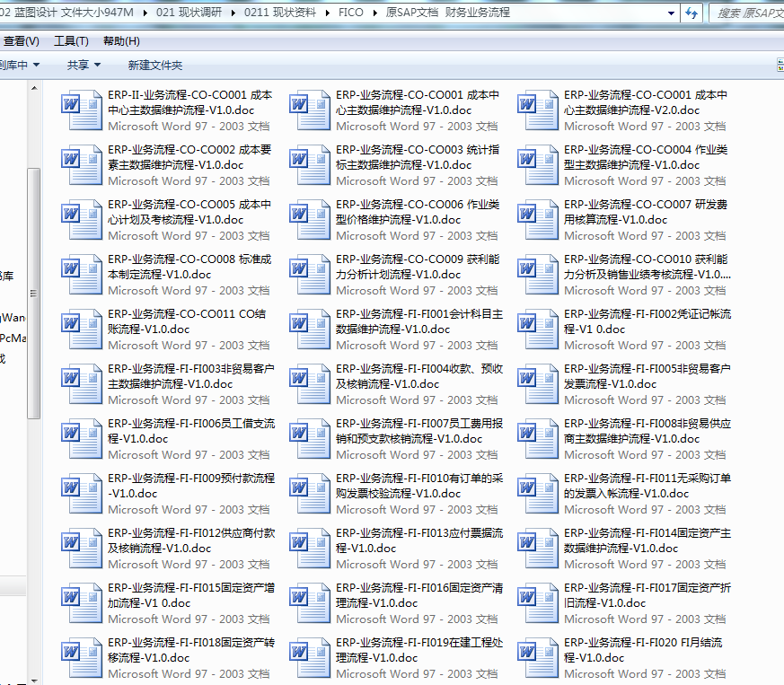Click the FI-FI012 供应商付款 Word icon
Screen dimensions: 784x685
82,548
